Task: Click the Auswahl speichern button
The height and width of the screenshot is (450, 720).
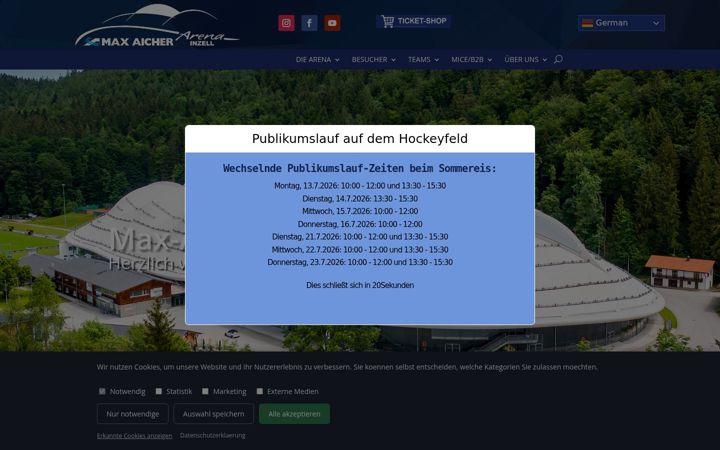Action: coord(214,414)
